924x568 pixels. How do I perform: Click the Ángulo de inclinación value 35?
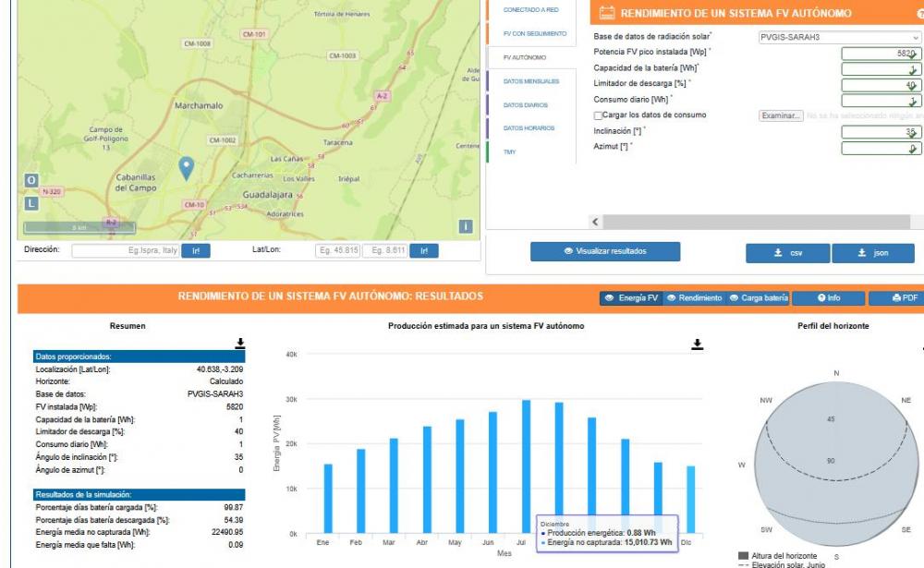[x=238, y=457]
